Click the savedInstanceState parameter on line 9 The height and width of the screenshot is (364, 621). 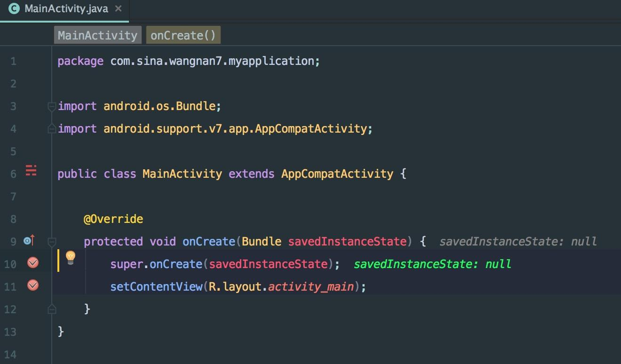coord(347,242)
